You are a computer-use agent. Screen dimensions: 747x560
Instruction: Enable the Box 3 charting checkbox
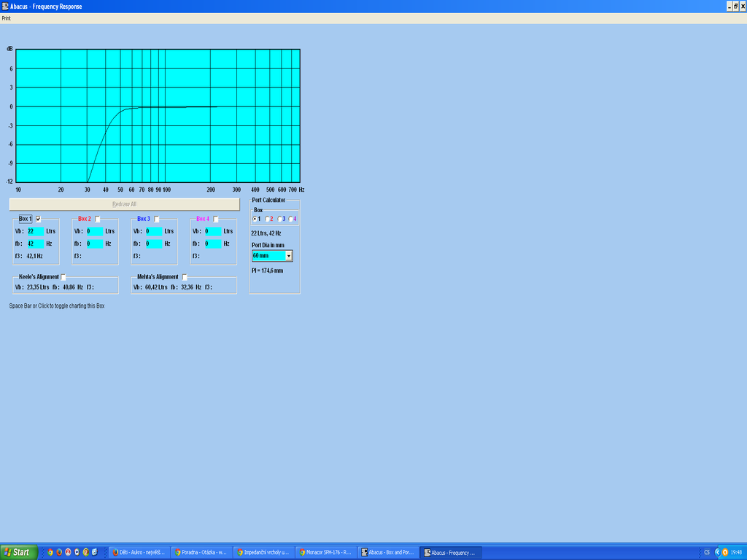point(157,219)
